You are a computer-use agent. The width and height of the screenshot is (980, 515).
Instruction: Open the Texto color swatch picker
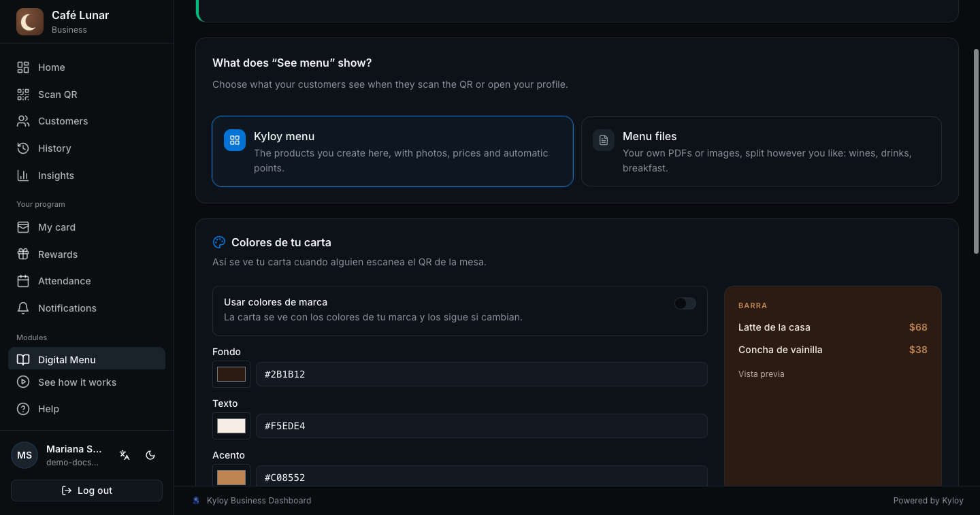231,426
